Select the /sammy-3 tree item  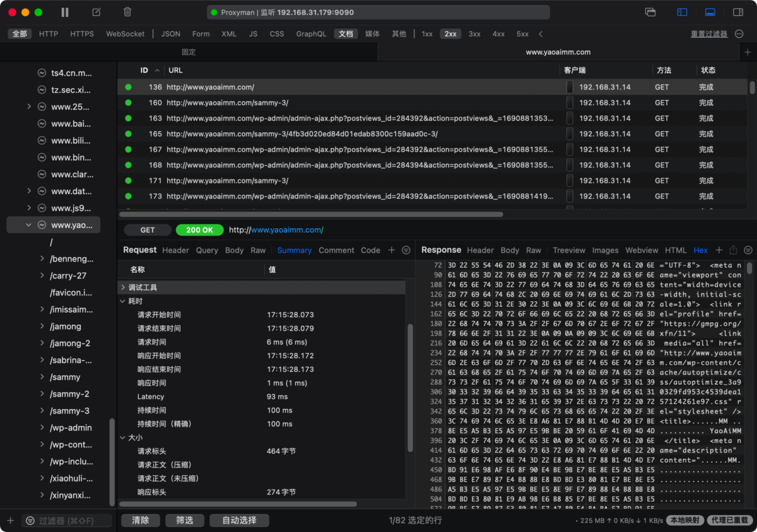[69, 411]
